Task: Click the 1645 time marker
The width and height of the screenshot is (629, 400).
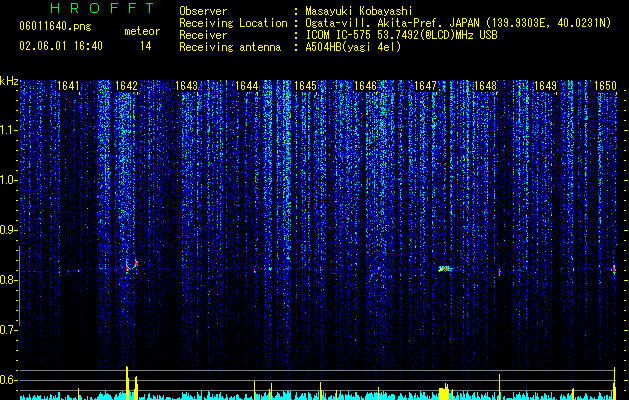Action: coord(306,86)
